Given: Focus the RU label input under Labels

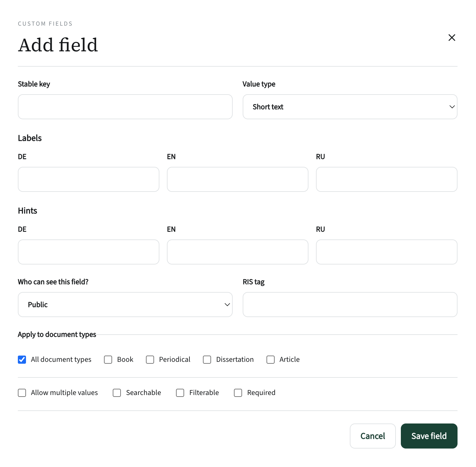Looking at the screenshot, I should coord(387,179).
